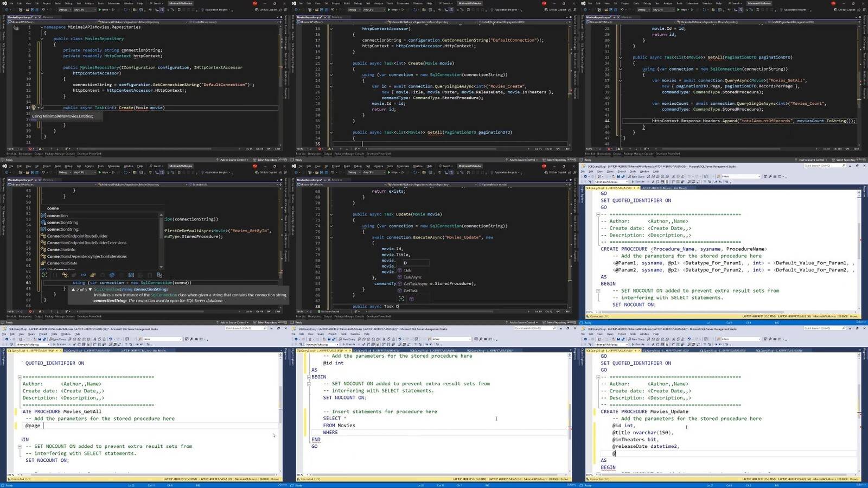Apply the 'using MinimalAPIsMovies.Entities;' suggestion
The image size is (868, 488).
pos(62,116)
